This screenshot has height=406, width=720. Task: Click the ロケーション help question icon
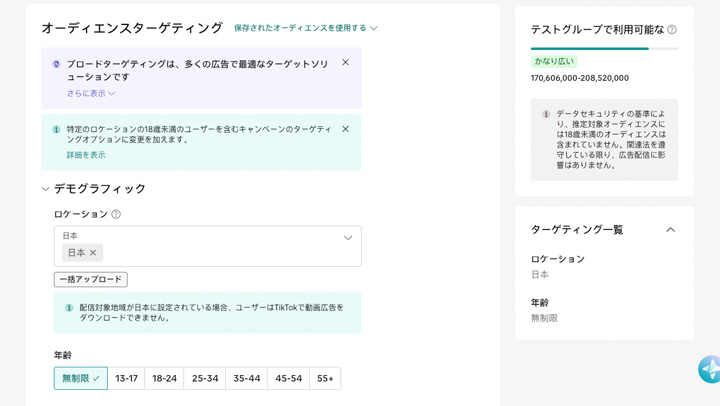click(x=116, y=214)
